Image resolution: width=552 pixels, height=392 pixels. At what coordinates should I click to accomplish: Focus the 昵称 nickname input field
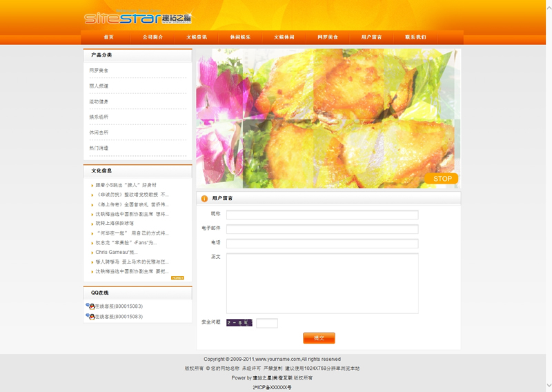(x=322, y=215)
